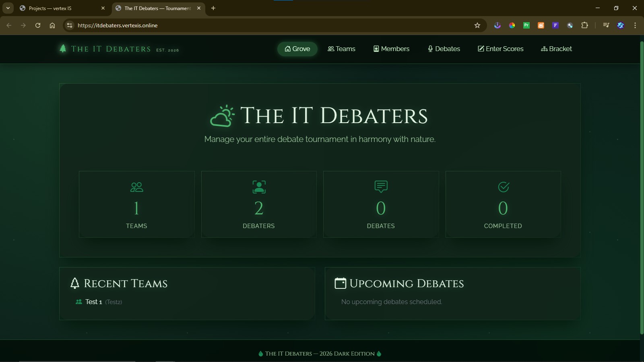Click the checkmark icon on the Completed card

[503, 186]
